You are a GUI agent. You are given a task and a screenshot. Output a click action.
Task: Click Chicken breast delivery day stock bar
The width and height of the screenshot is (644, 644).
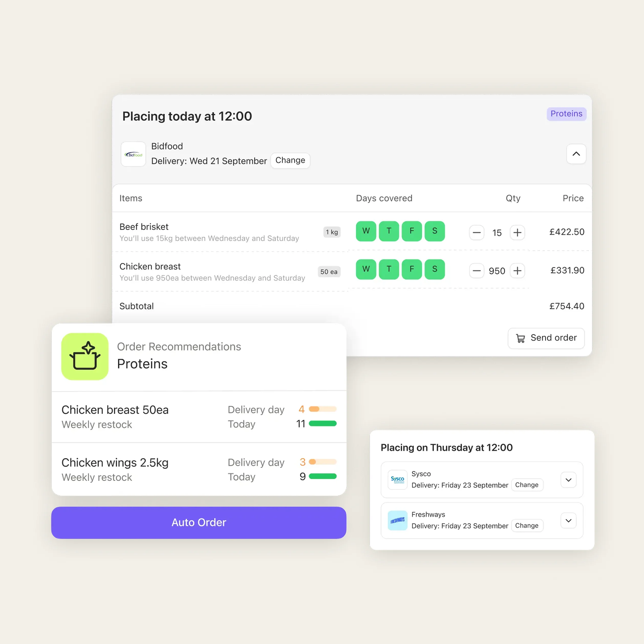tap(323, 409)
